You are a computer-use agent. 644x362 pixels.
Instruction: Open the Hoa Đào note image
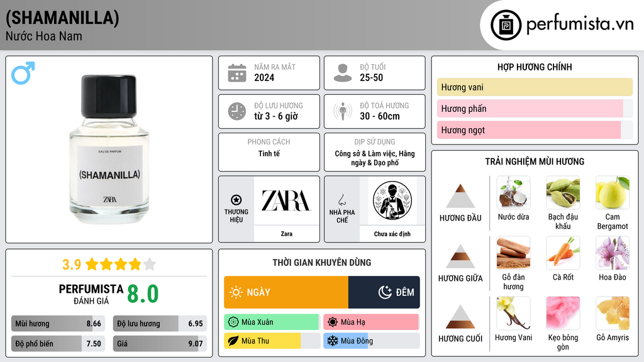[613, 253]
